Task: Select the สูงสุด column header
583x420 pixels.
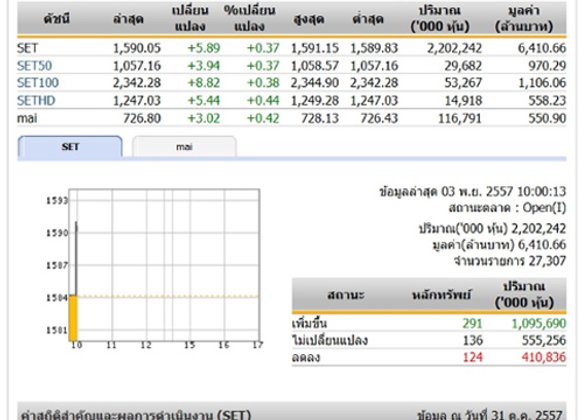Action: point(309,19)
